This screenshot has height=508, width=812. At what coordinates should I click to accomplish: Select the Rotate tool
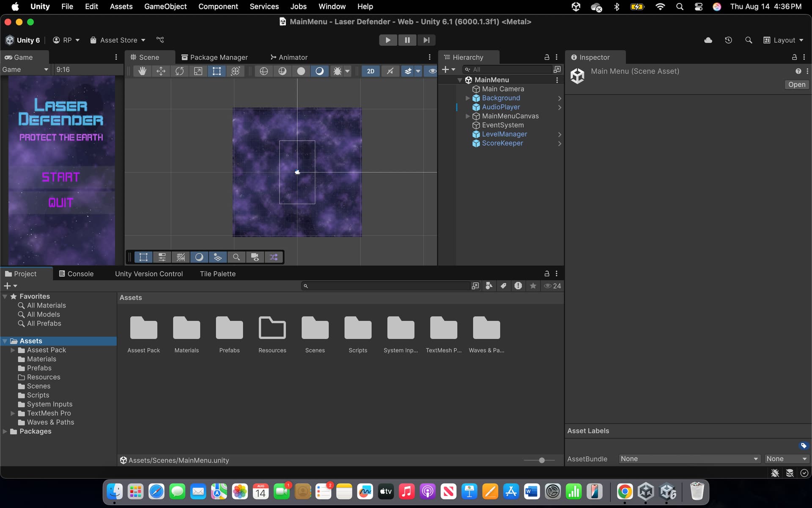[180, 71]
